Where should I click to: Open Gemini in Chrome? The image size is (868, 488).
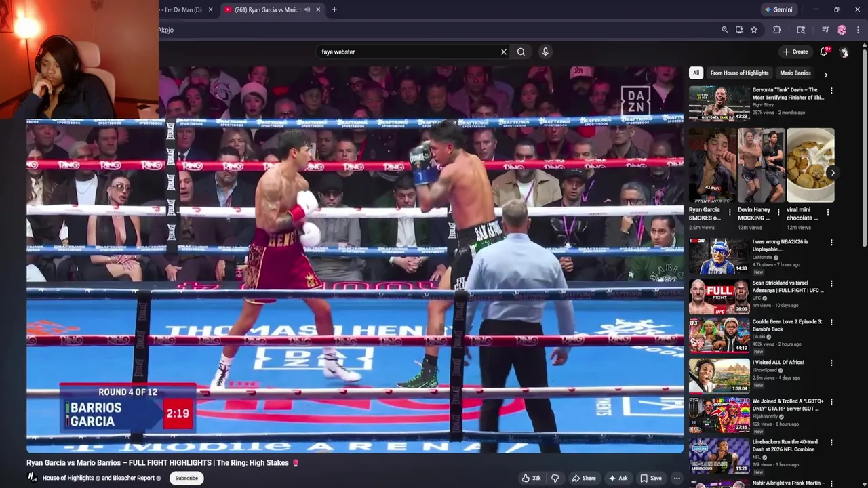tap(778, 9)
